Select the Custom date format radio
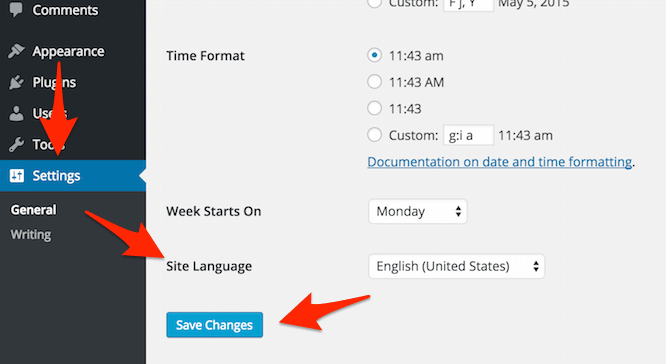The width and height of the screenshot is (666, 364). coord(374,4)
